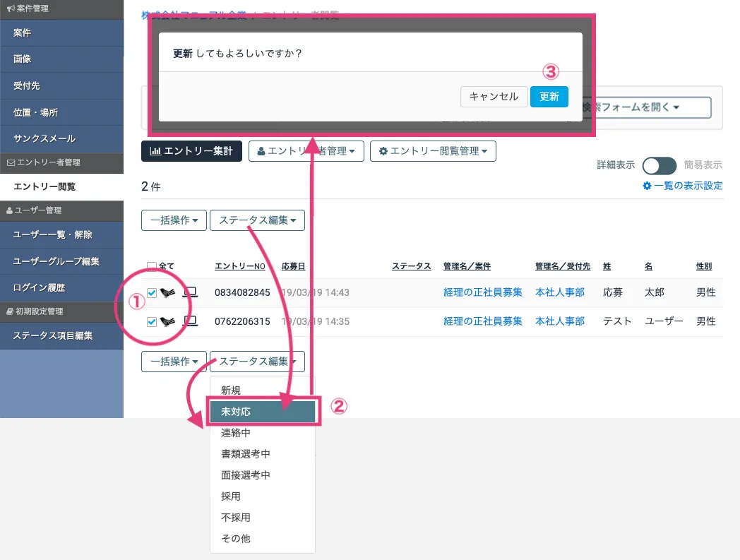The width and height of the screenshot is (740, 560).
Task: Confirm with the blue 更新 button
Action: [549, 97]
